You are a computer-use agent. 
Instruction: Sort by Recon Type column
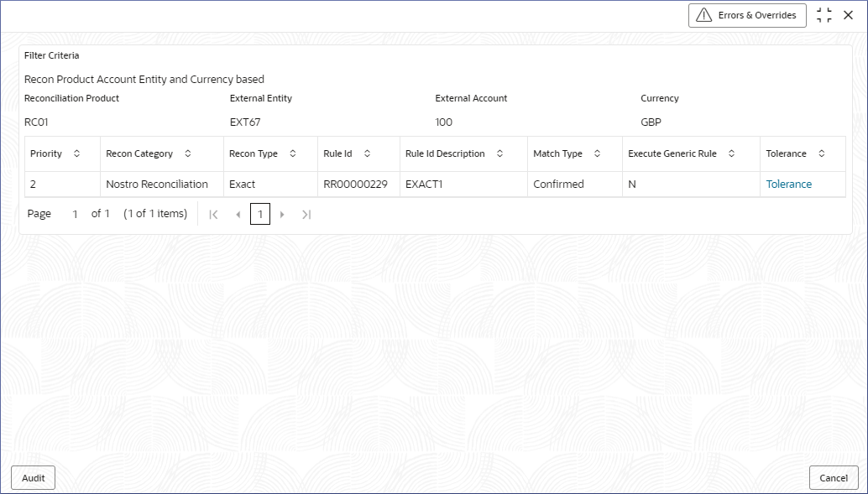tap(293, 153)
